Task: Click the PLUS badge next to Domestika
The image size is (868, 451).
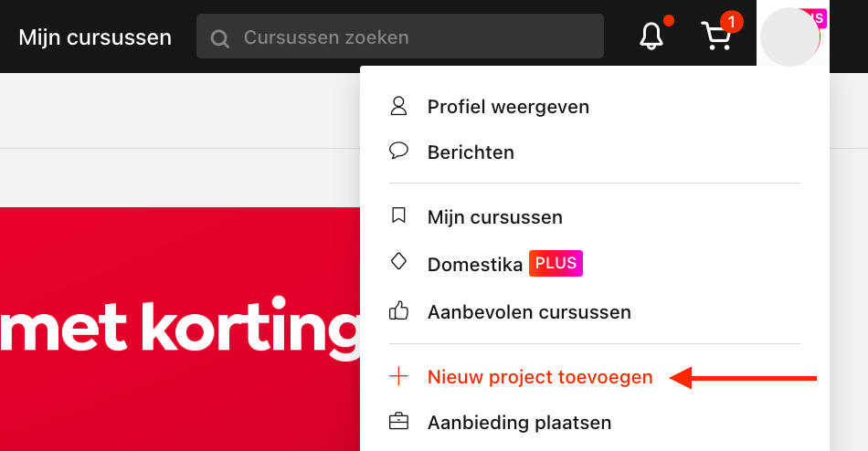Action: pyautogui.click(x=556, y=264)
